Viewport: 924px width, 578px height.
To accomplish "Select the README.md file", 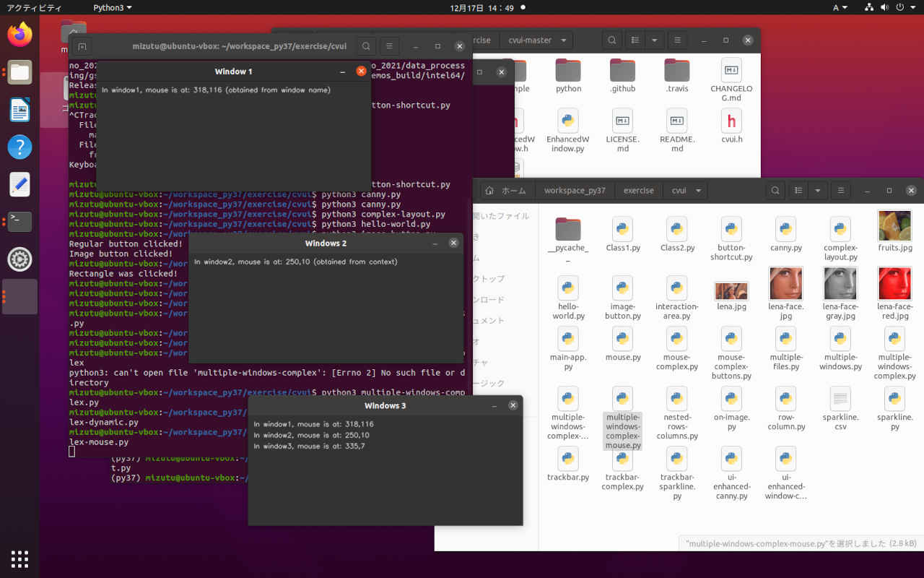I will [676, 131].
